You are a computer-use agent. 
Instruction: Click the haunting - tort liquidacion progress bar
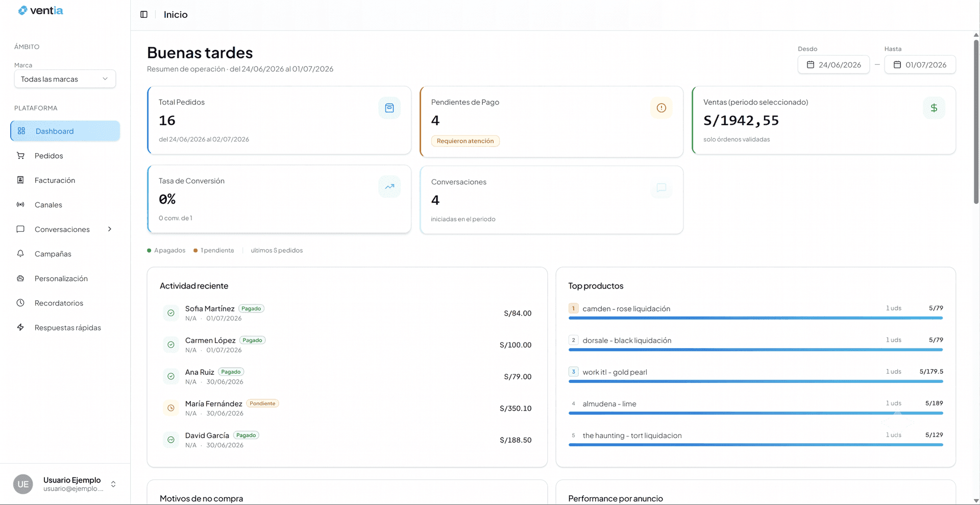(755, 445)
